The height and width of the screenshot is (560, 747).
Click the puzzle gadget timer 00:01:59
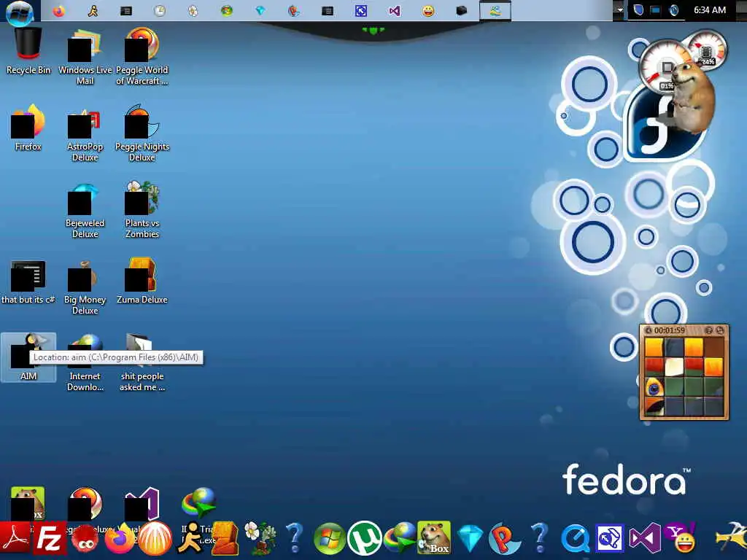[x=670, y=330]
